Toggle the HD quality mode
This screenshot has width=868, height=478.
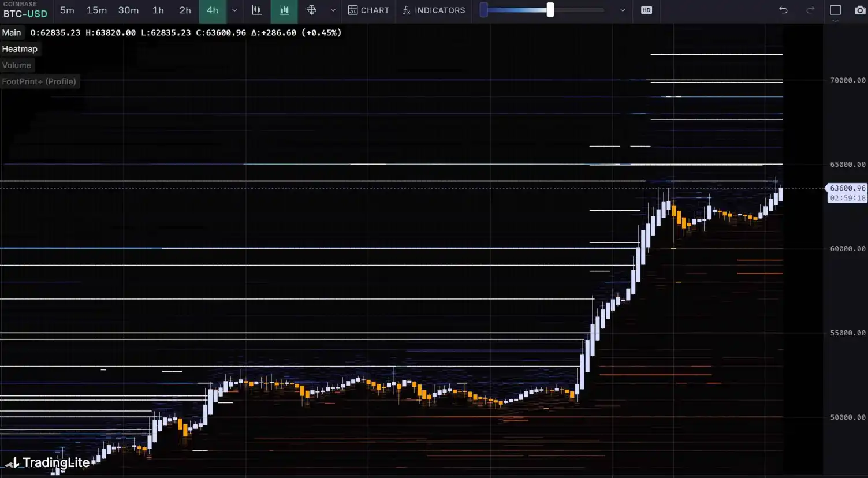click(646, 10)
